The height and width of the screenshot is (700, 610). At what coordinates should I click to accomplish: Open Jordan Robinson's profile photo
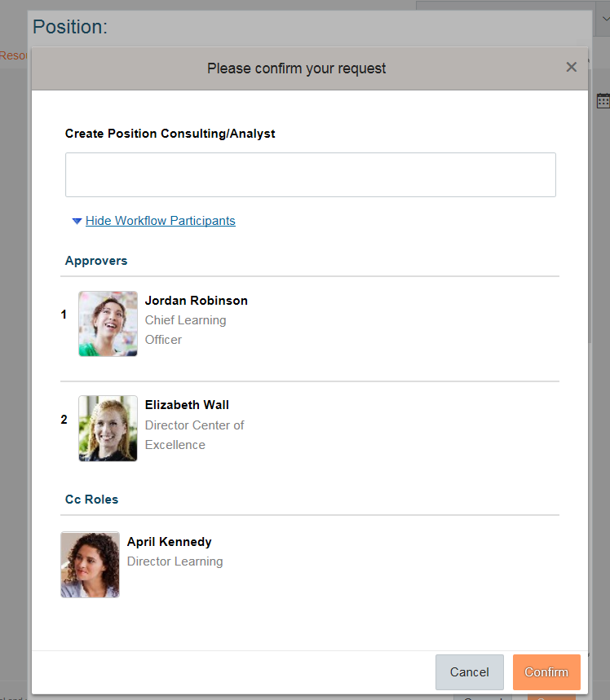(x=108, y=324)
